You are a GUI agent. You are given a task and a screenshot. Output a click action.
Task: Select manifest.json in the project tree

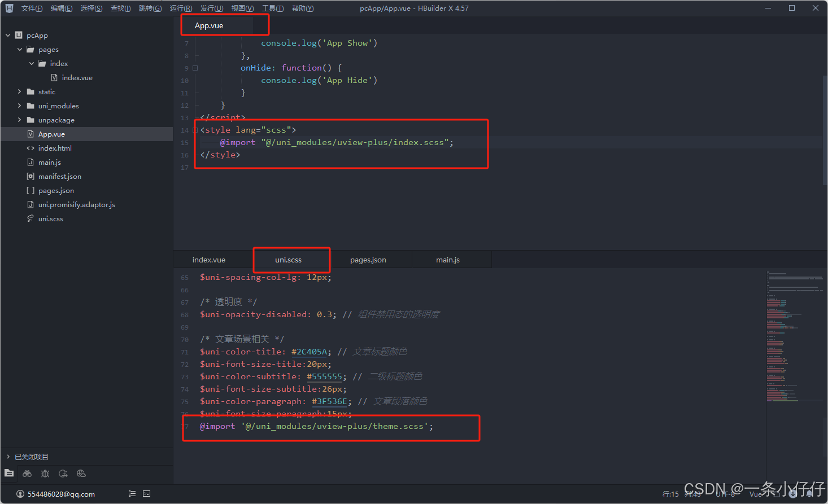(86, 176)
